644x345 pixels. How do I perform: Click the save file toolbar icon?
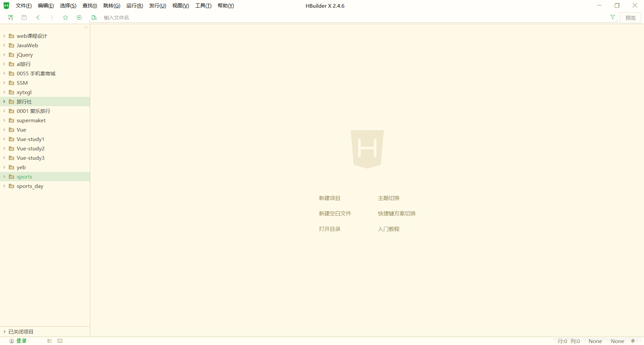[24, 17]
